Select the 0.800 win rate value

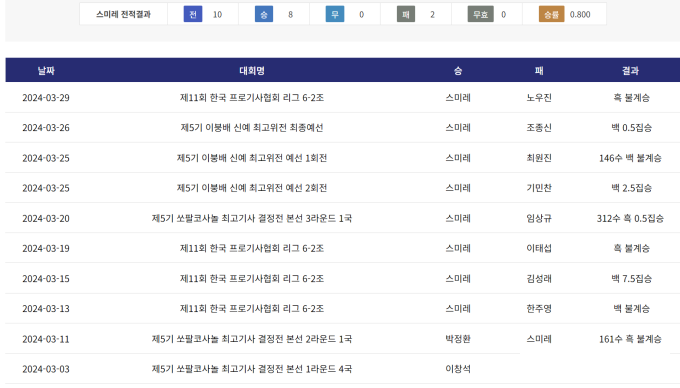coord(580,14)
